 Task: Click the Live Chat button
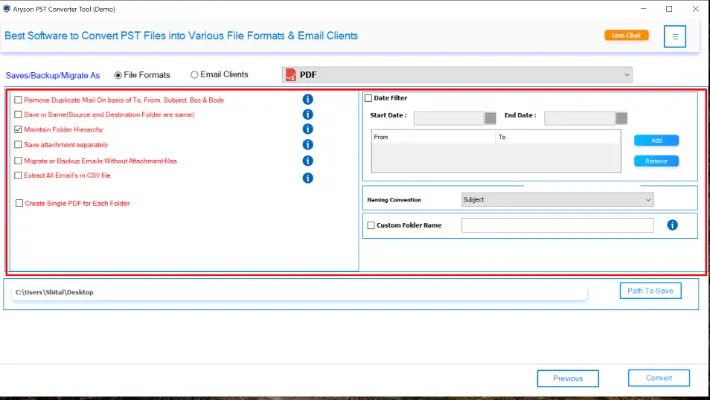(x=626, y=35)
